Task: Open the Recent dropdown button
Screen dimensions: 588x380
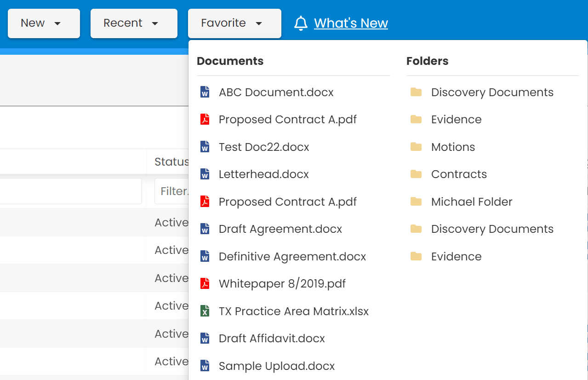Action: pyautogui.click(x=134, y=23)
